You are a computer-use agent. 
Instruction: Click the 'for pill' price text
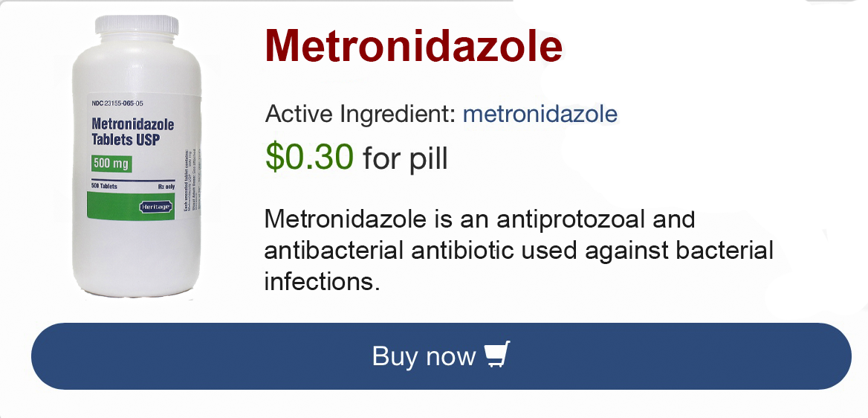[x=405, y=158]
